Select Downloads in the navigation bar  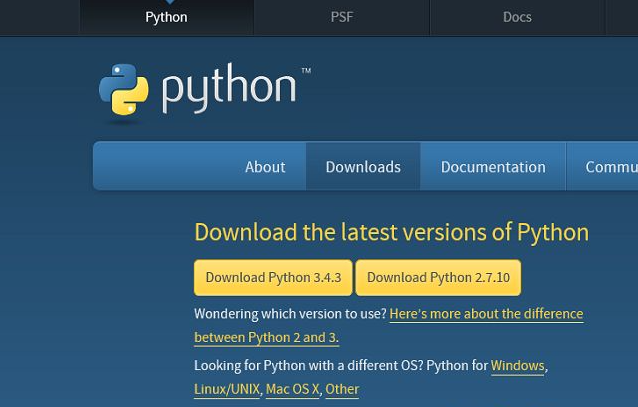363,167
